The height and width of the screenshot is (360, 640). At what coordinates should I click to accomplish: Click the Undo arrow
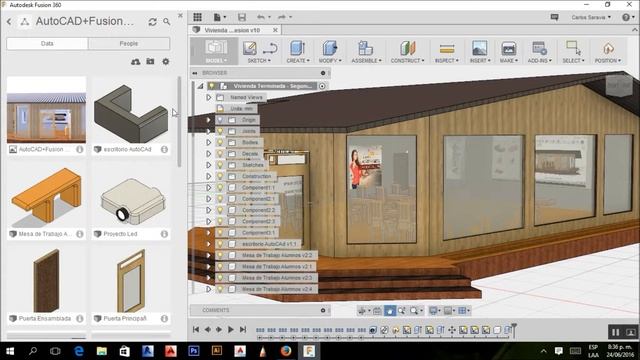[261, 17]
